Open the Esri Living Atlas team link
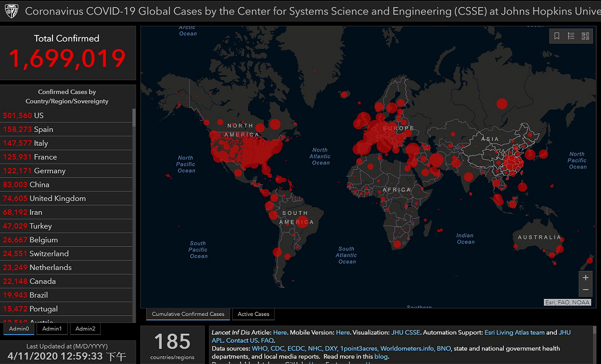Screen dimensions: 601x364 click(514, 332)
